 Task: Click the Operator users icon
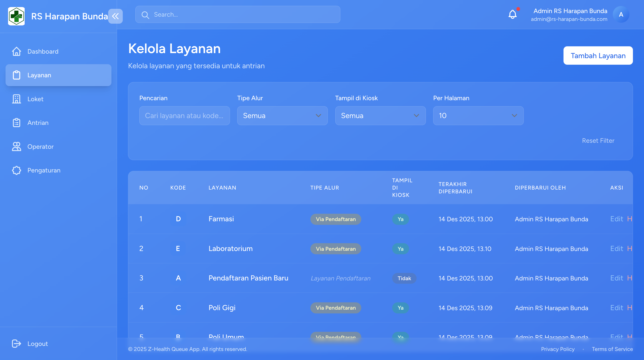coord(17,147)
